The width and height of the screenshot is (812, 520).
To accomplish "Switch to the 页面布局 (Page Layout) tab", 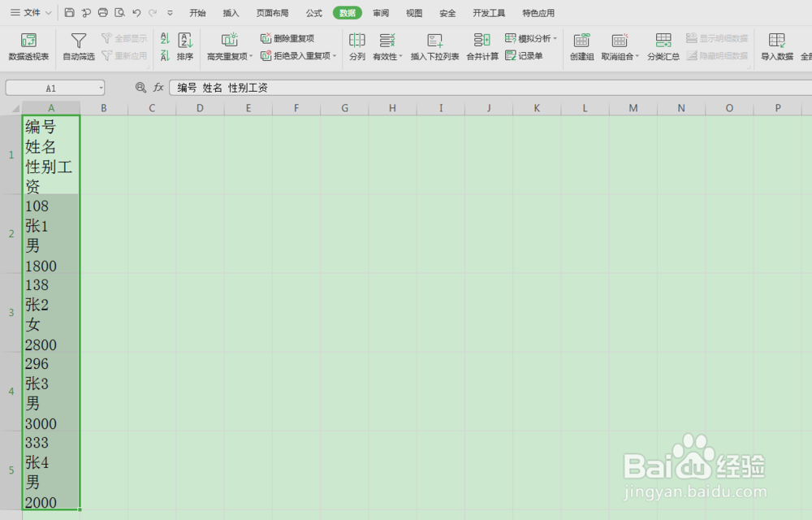I will 272,13.
